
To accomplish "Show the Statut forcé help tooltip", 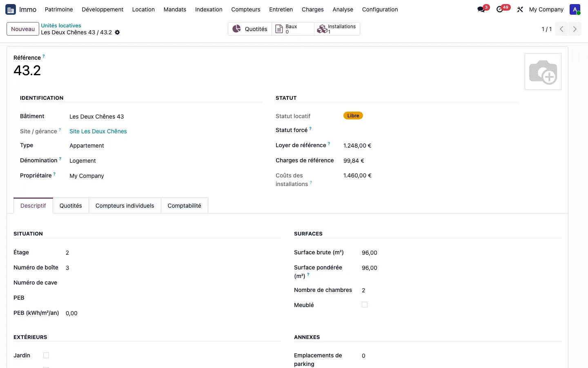I will point(310,128).
